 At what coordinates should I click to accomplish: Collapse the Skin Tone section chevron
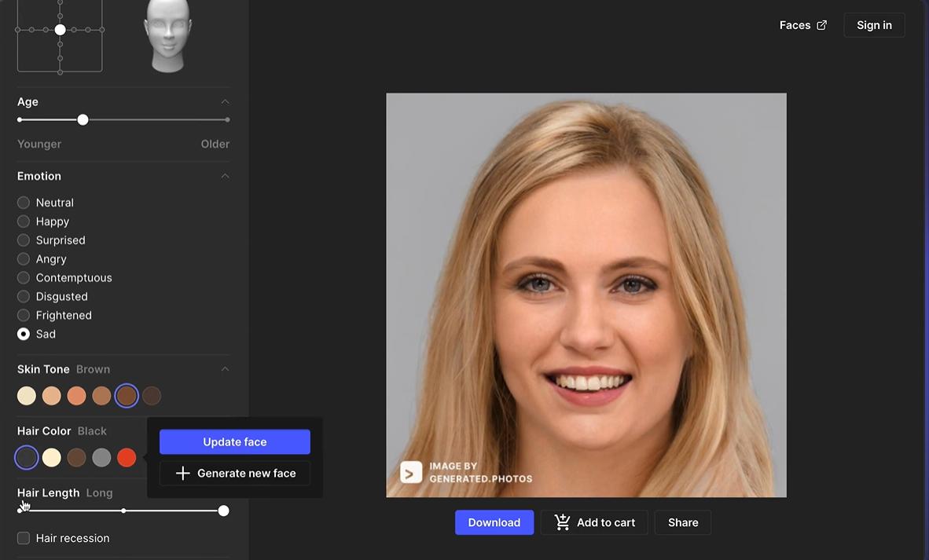(225, 369)
